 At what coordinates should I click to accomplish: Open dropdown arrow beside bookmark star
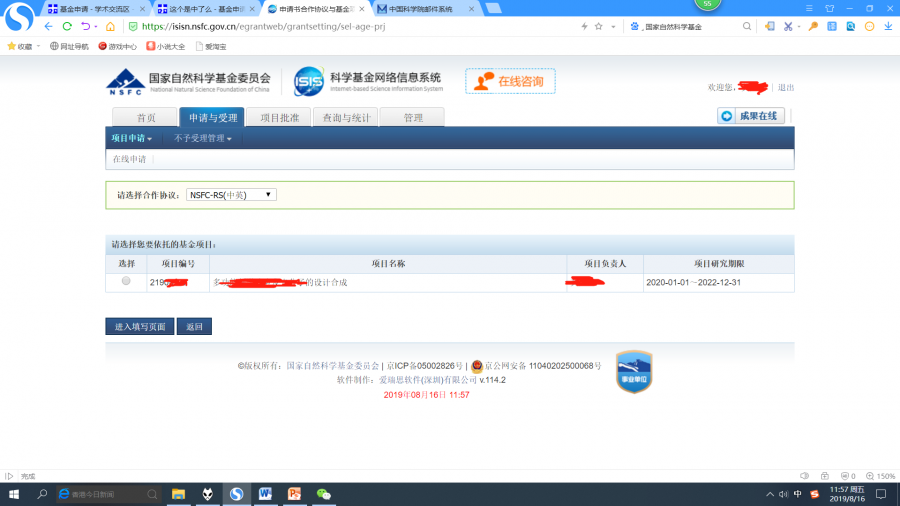click(x=613, y=26)
